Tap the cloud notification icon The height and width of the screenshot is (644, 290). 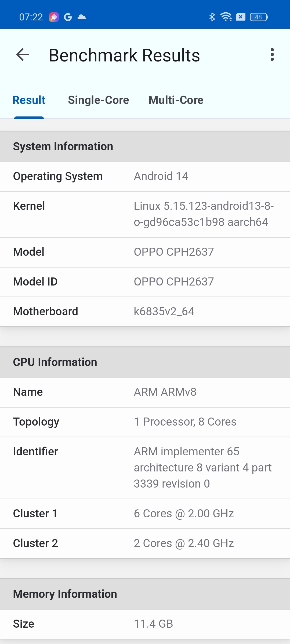pos(82,17)
